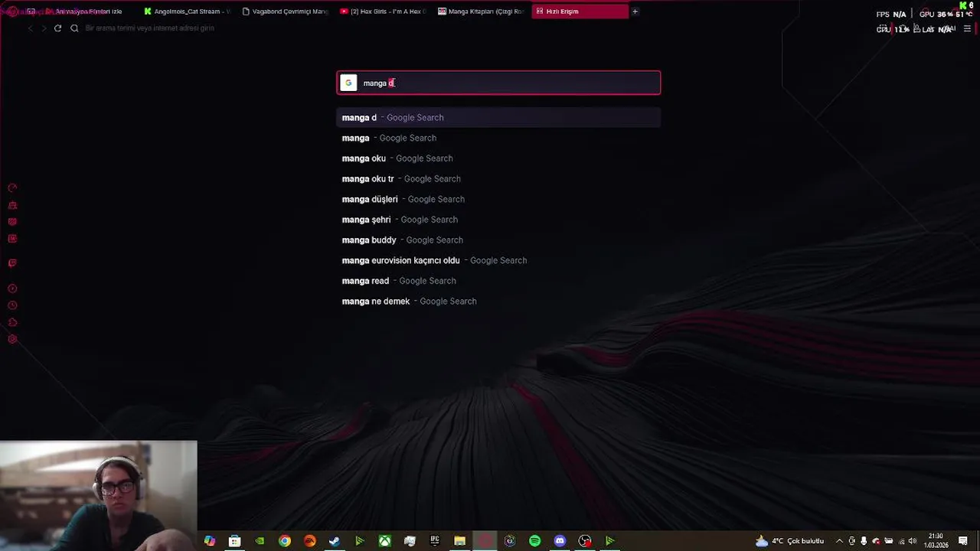Open the volume control in the tray

click(x=912, y=541)
